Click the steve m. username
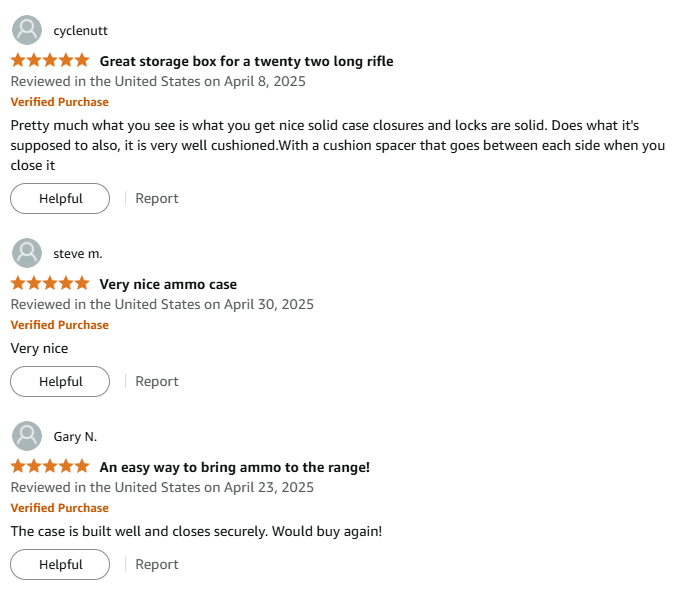 coord(78,254)
